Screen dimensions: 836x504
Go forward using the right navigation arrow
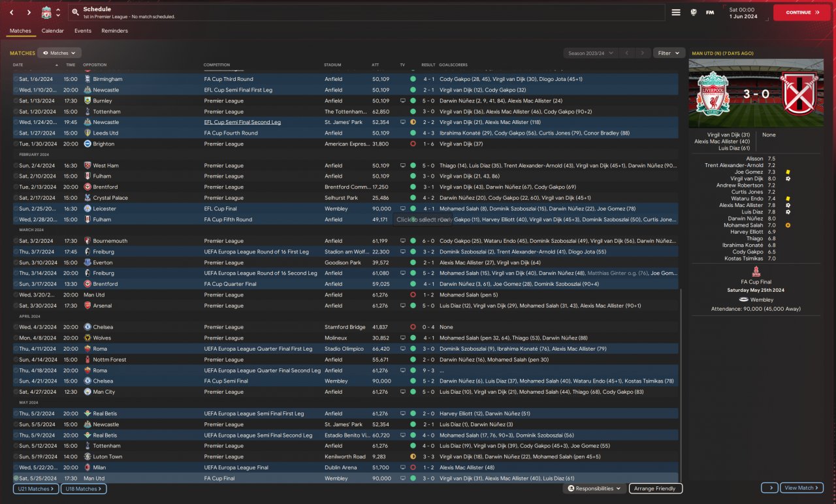pyautogui.click(x=29, y=12)
